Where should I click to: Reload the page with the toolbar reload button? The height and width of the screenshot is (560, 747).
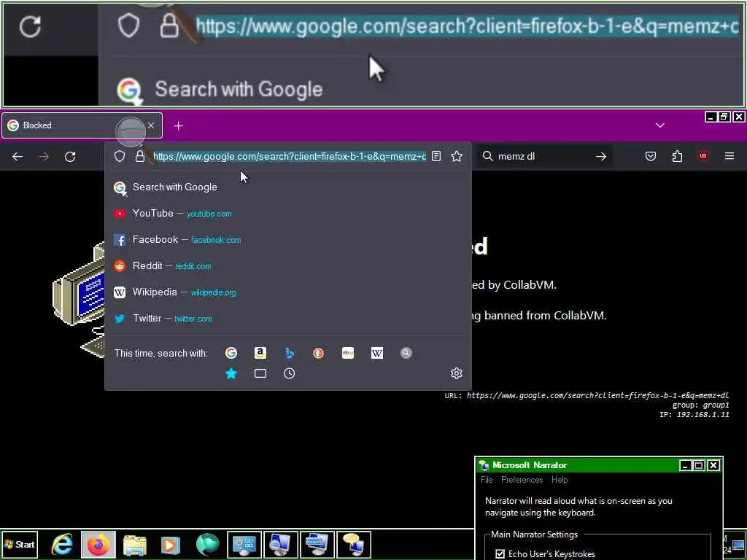pyautogui.click(x=70, y=157)
